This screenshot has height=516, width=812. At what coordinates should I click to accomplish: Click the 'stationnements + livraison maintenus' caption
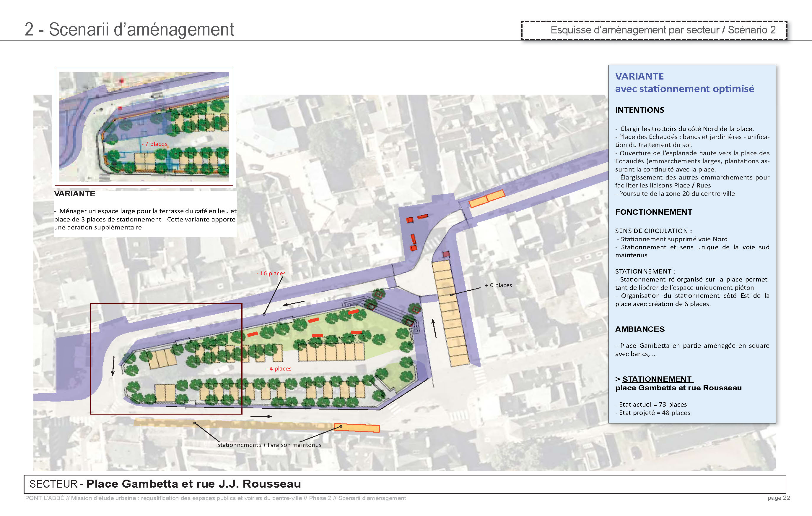(269, 445)
